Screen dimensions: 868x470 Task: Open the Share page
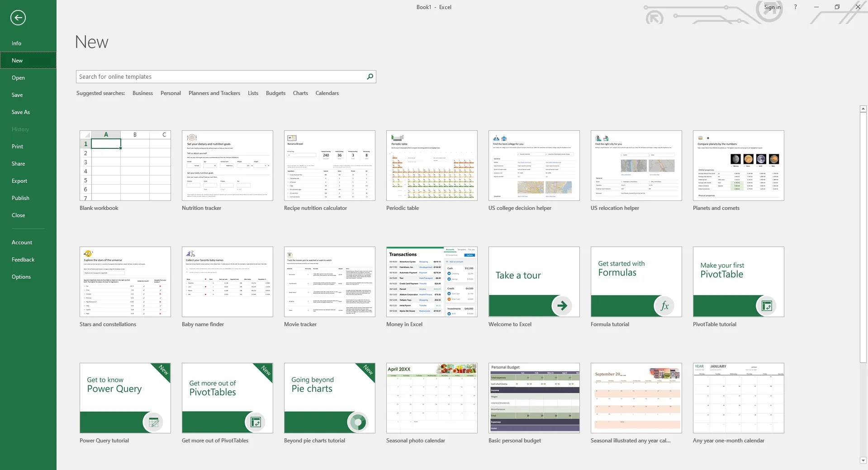click(28, 164)
